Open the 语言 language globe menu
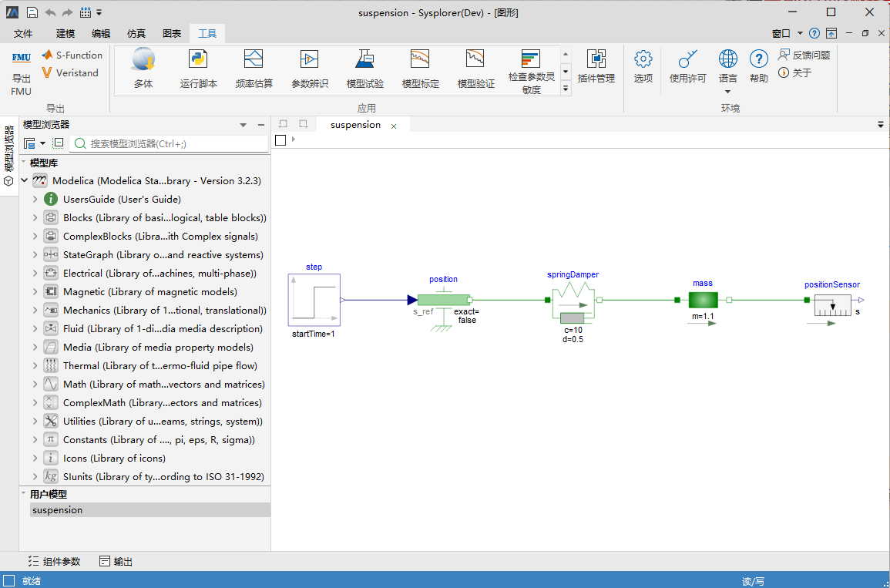Image resolution: width=890 pixels, height=588 pixels. (x=727, y=72)
